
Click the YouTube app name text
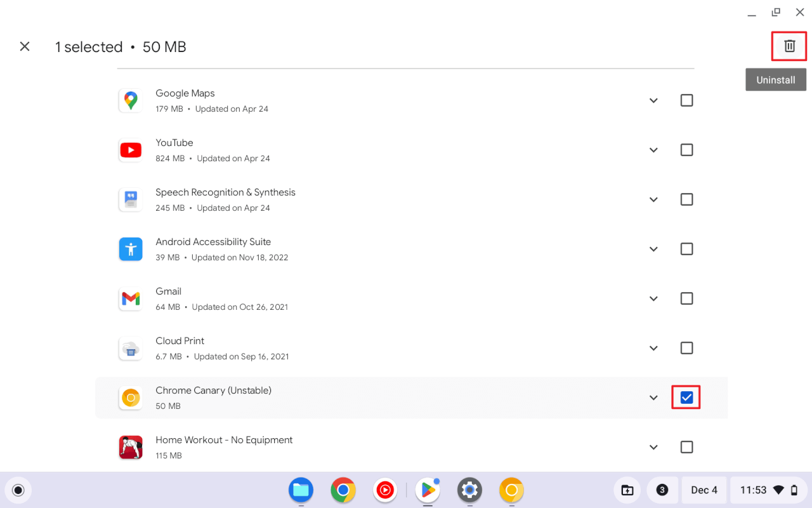coord(174,143)
